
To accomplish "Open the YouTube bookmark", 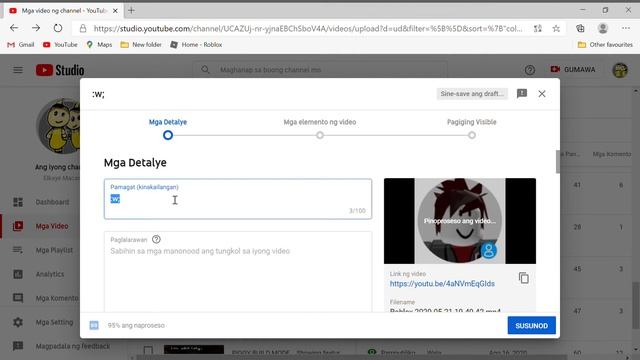I will [60, 44].
